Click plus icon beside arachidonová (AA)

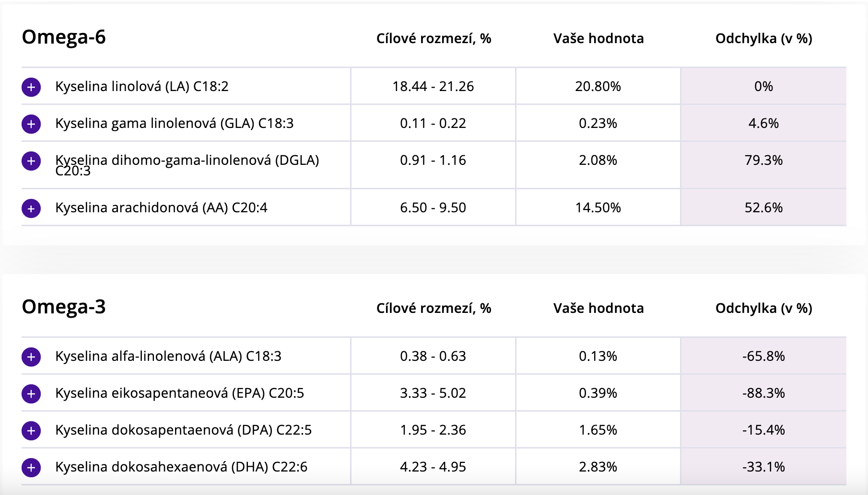[31, 208]
